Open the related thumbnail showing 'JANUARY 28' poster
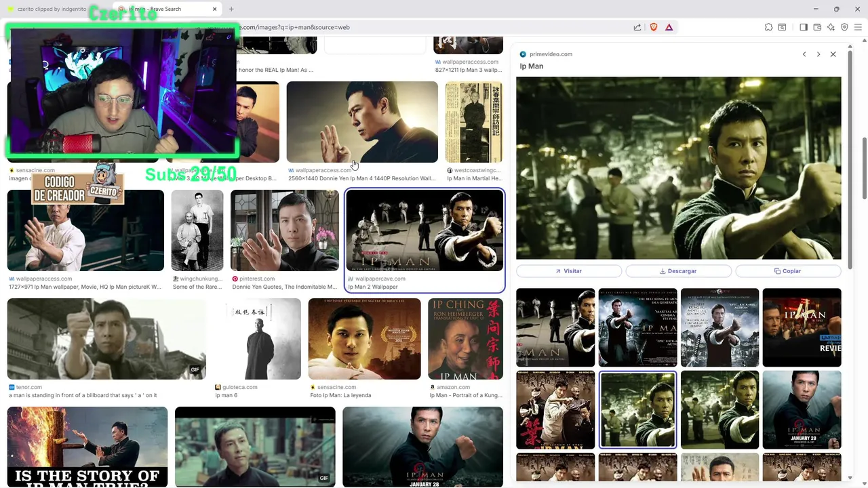Screen dimensions: 868x488 click(x=802, y=409)
